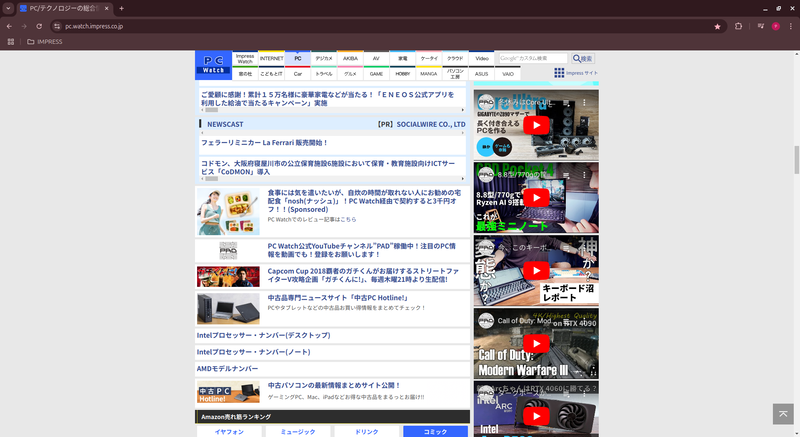Open Intelプロセッサー・ナンバー(デスクトップ) link
800x437 pixels.
coord(263,335)
